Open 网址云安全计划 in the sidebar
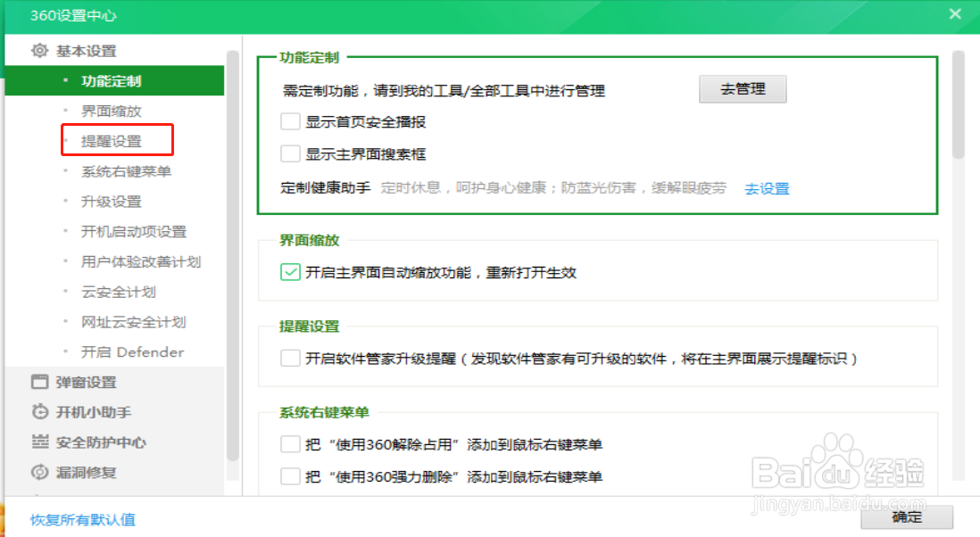The image size is (980, 537). pos(134,321)
